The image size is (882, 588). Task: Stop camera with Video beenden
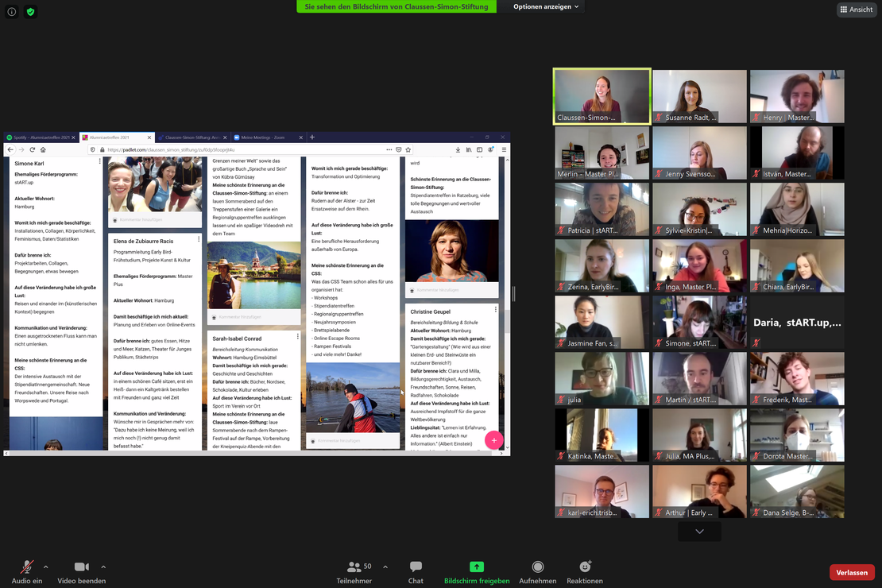coord(81,567)
